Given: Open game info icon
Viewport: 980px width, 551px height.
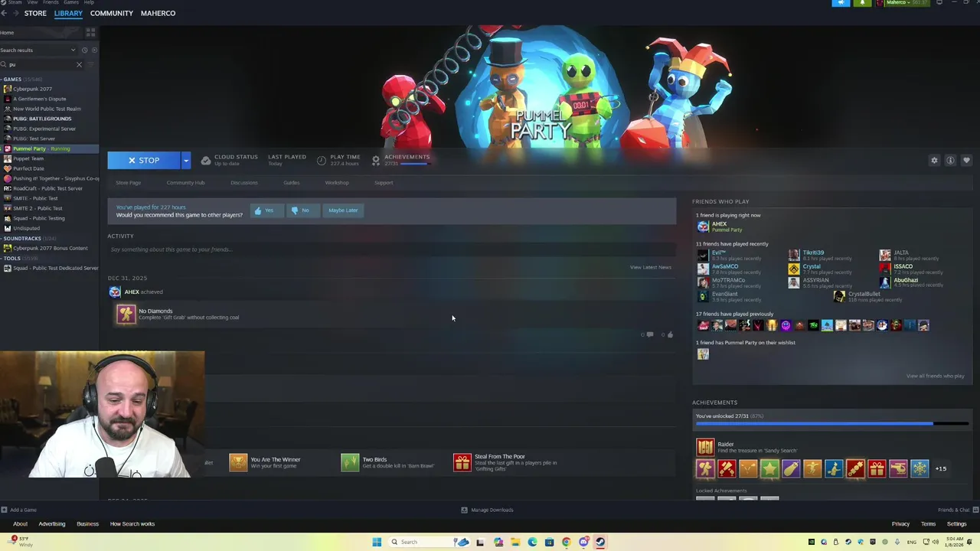Looking at the screenshot, I should tap(950, 160).
